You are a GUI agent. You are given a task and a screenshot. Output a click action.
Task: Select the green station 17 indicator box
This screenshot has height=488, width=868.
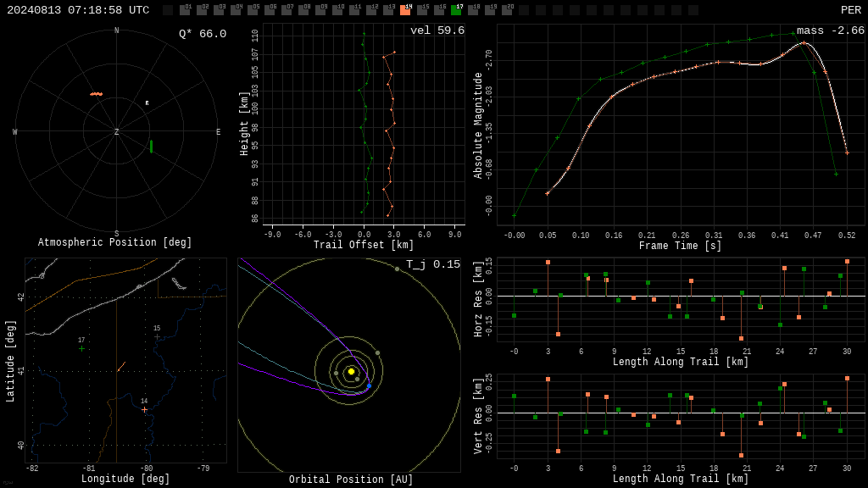pyautogui.click(x=456, y=10)
